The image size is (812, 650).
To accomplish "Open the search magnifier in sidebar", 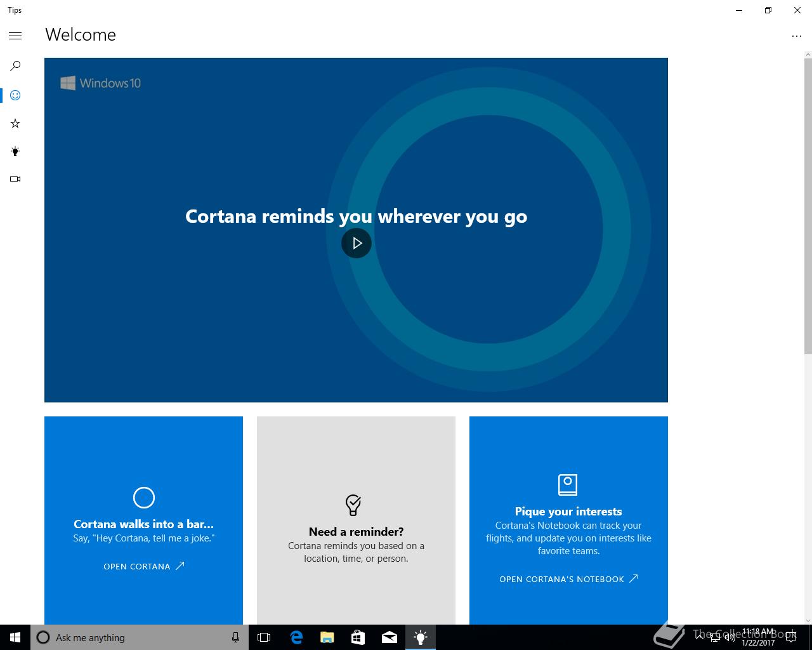I will pos(15,66).
